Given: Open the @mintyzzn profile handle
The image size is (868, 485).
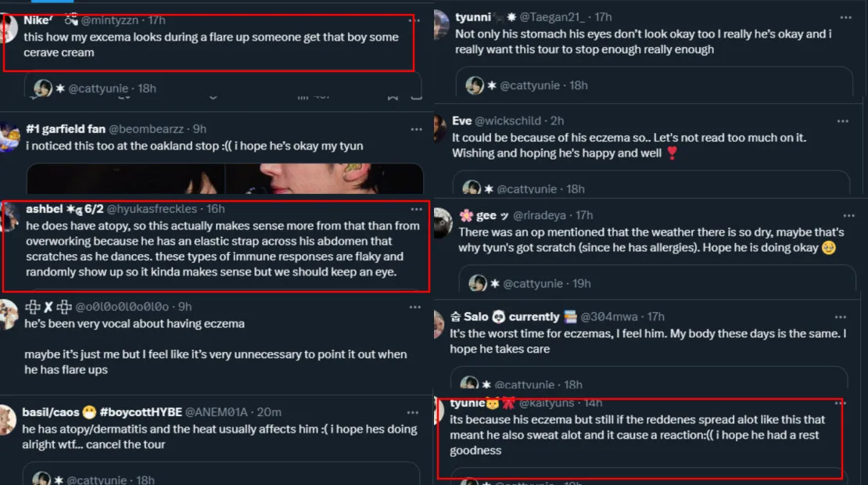Looking at the screenshot, I should coord(111,20).
